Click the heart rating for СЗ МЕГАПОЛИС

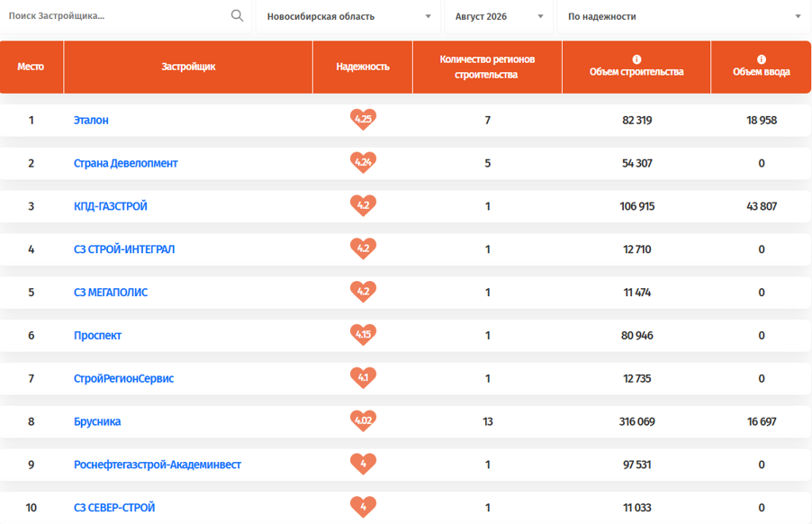[363, 292]
